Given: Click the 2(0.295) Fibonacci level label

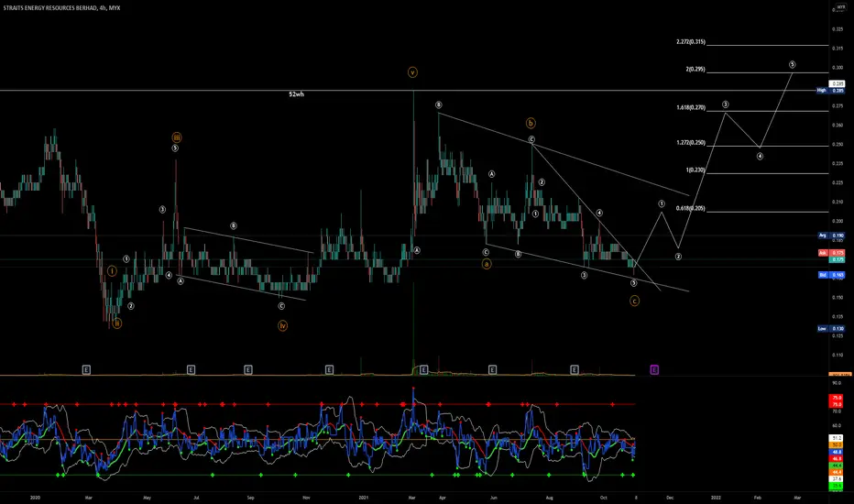Looking at the screenshot, I should [x=695, y=70].
